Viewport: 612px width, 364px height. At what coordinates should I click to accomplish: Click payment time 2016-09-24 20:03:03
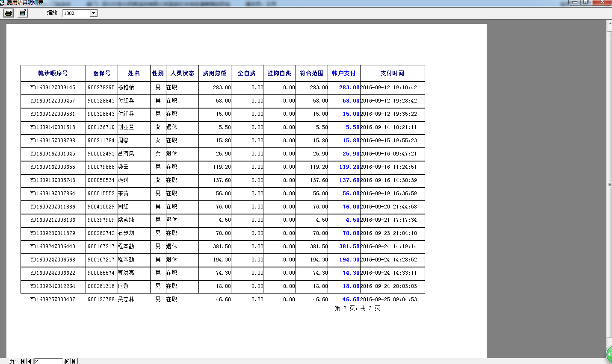point(389,286)
